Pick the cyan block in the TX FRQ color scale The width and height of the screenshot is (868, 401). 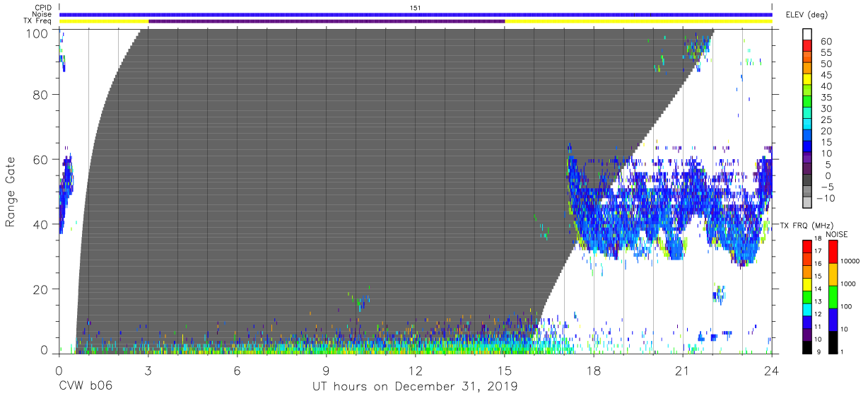click(x=807, y=310)
